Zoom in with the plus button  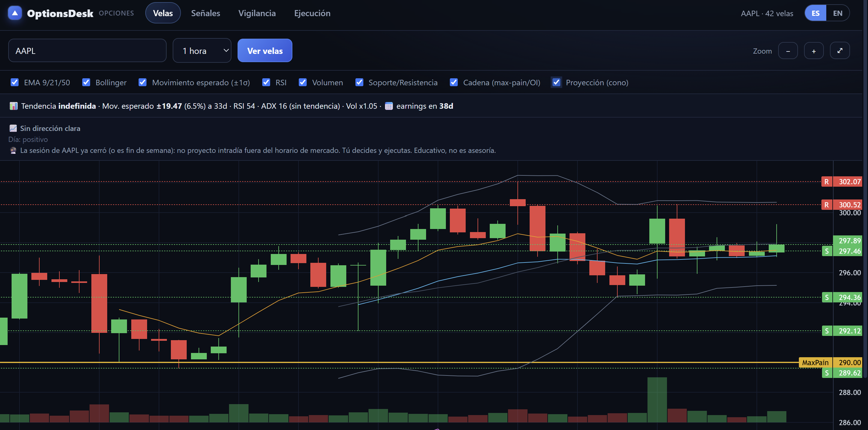point(814,51)
